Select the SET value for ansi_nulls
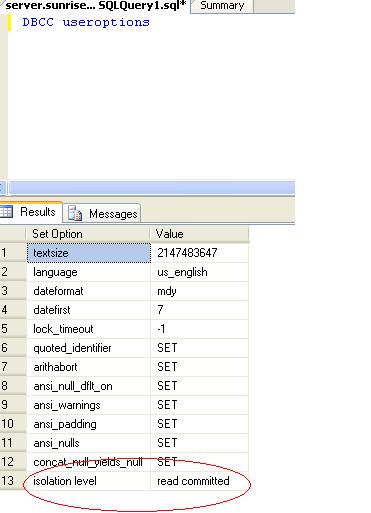 [x=200, y=443]
